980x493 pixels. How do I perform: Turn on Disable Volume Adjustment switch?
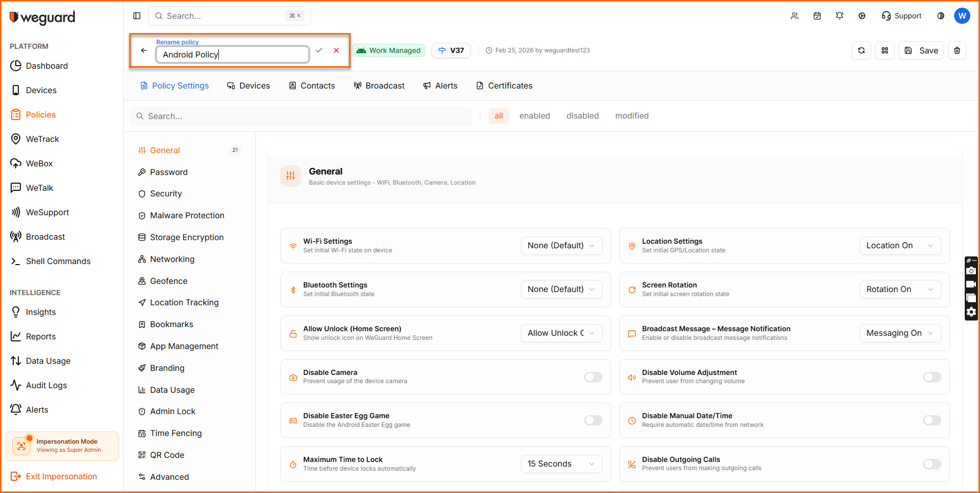(932, 377)
